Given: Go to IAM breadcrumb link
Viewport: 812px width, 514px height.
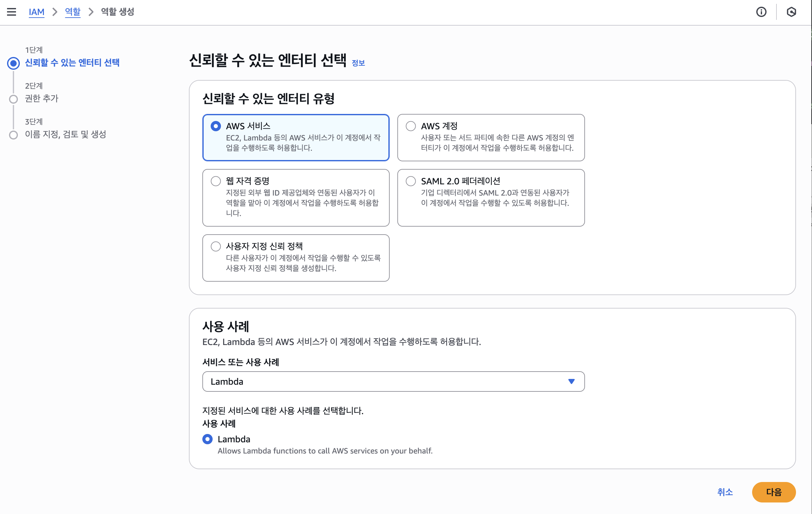Looking at the screenshot, I should [37, 12].
